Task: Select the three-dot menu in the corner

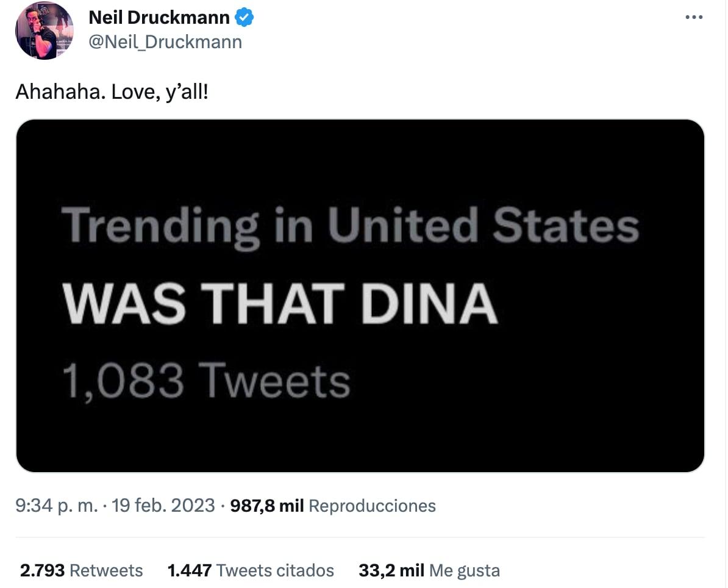Action: coord(693,17)
